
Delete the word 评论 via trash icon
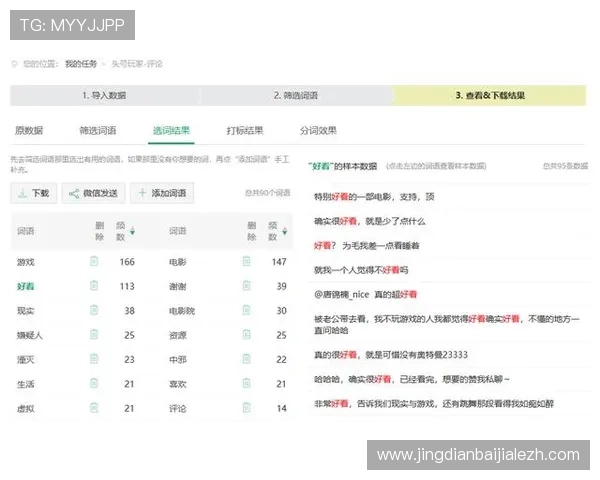pyautogui.click(x=246, y=408)
